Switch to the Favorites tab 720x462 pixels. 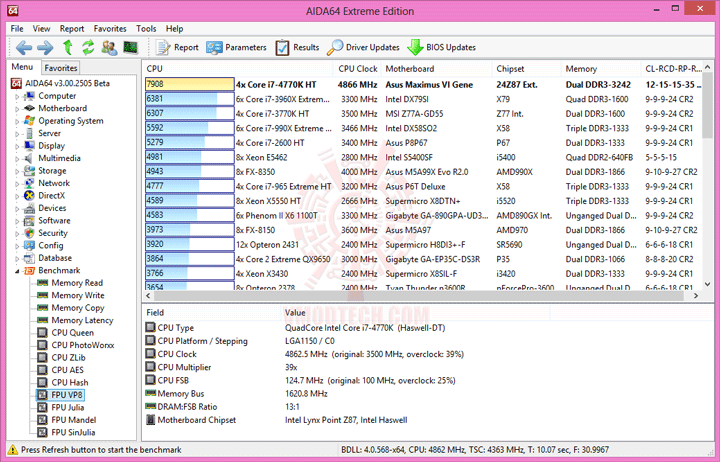61,68
